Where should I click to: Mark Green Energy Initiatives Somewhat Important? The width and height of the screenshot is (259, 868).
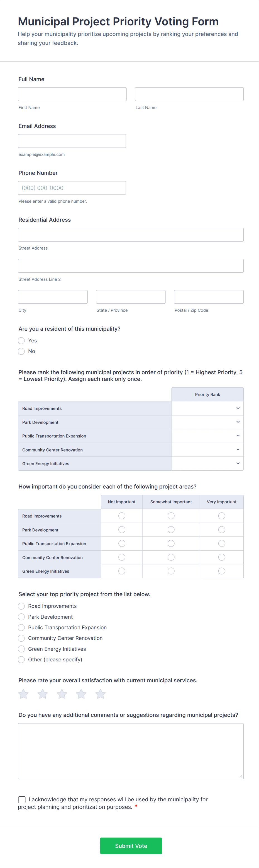coord(171,571)
